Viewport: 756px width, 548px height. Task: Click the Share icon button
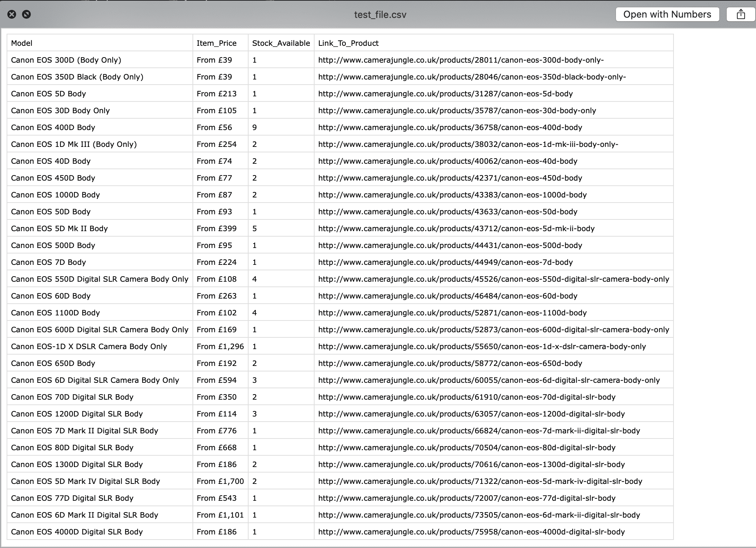pyautogui.click(x=741, y=14)
